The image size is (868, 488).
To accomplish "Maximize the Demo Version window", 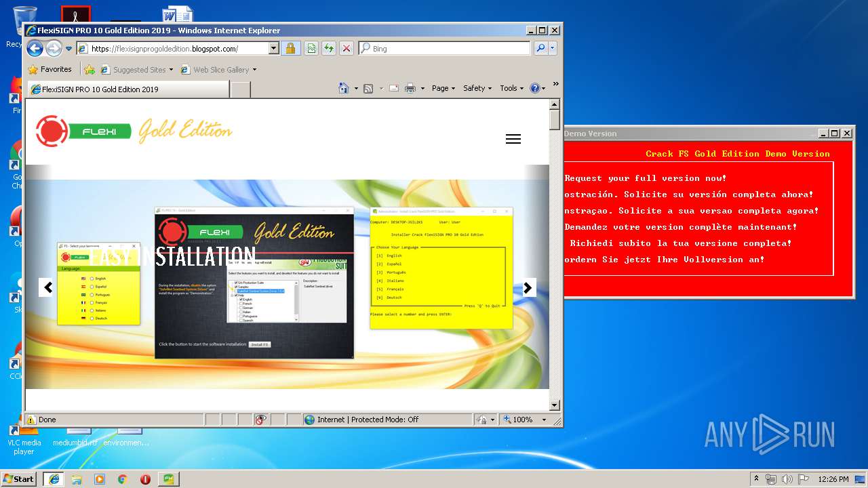I will click(x=835, y=134).
